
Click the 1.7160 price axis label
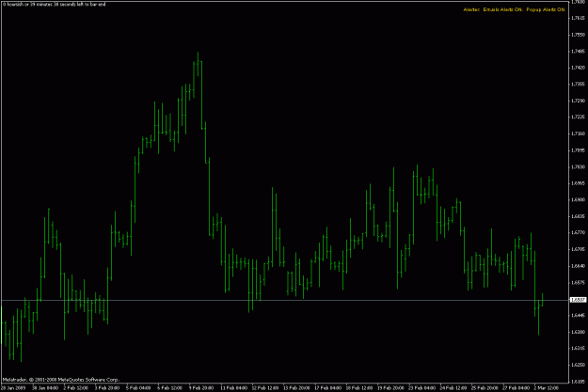tap(579, 133)
